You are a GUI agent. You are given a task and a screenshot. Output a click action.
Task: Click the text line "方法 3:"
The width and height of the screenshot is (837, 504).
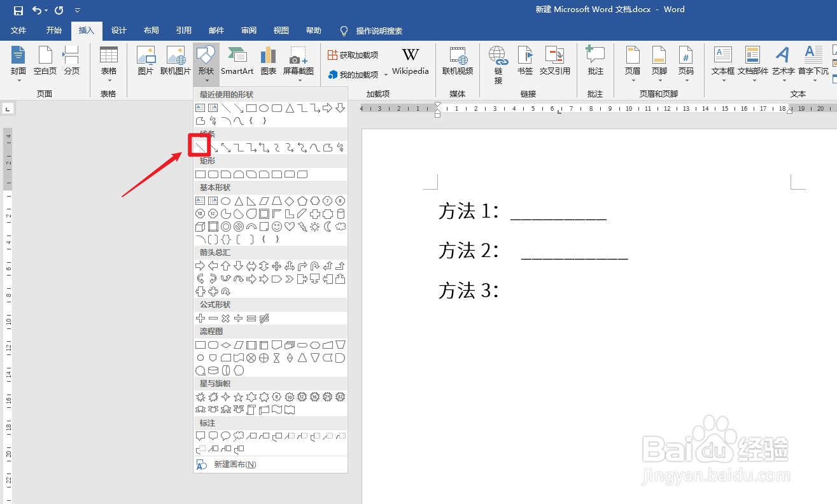[468, 291]
